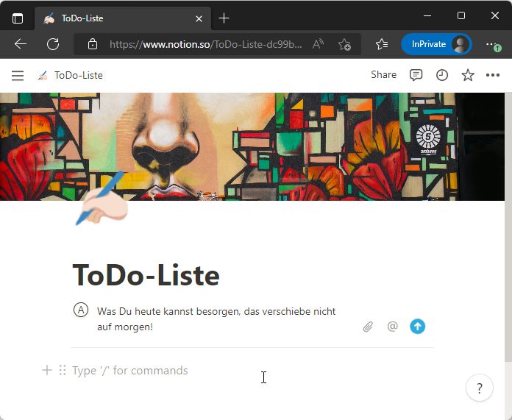
Task: Activate Read aloud icon in address bar
Action: coord(318,43)
